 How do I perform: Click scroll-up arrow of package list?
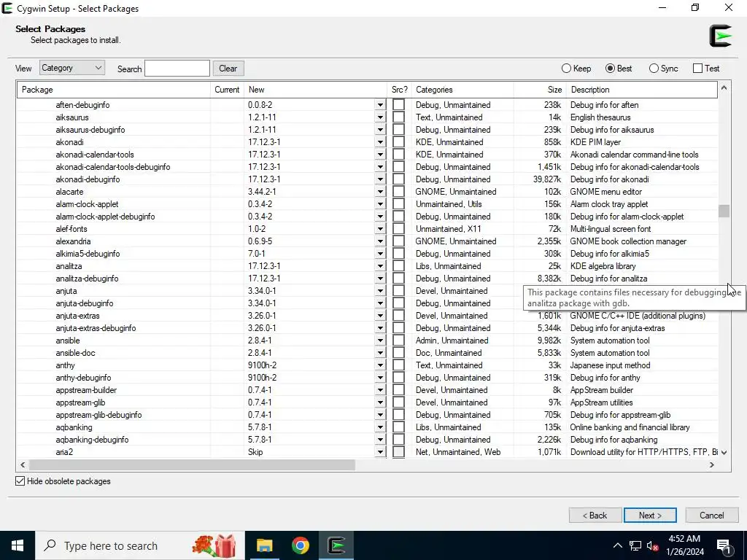click(724, 87)
